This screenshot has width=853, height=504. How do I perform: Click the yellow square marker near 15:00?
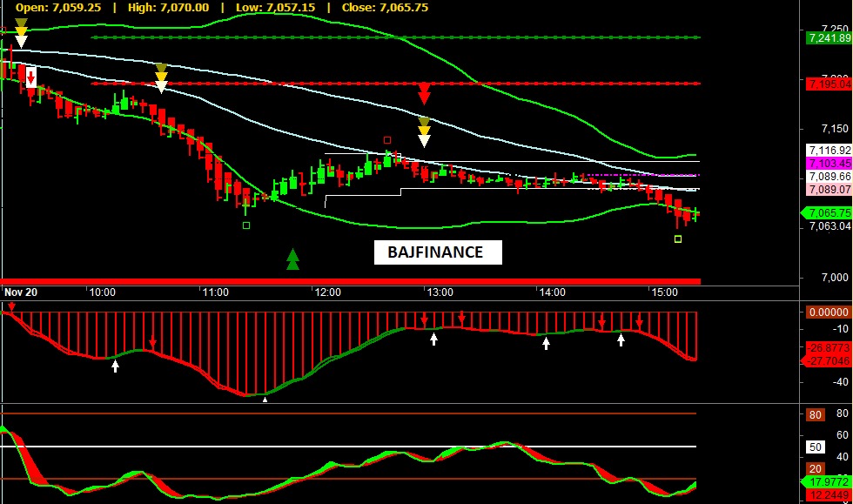pyautogui.click(x=678, y=239)
